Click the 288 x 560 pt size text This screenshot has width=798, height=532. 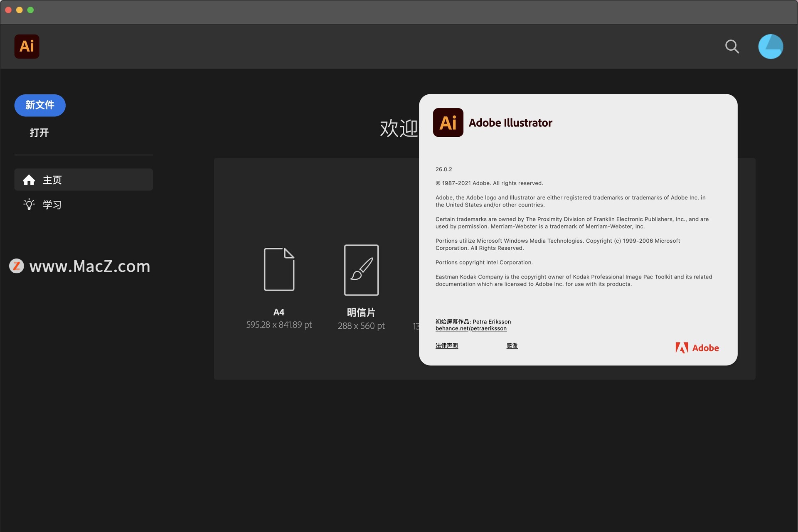pyautogui.click(x=361, y=326)
